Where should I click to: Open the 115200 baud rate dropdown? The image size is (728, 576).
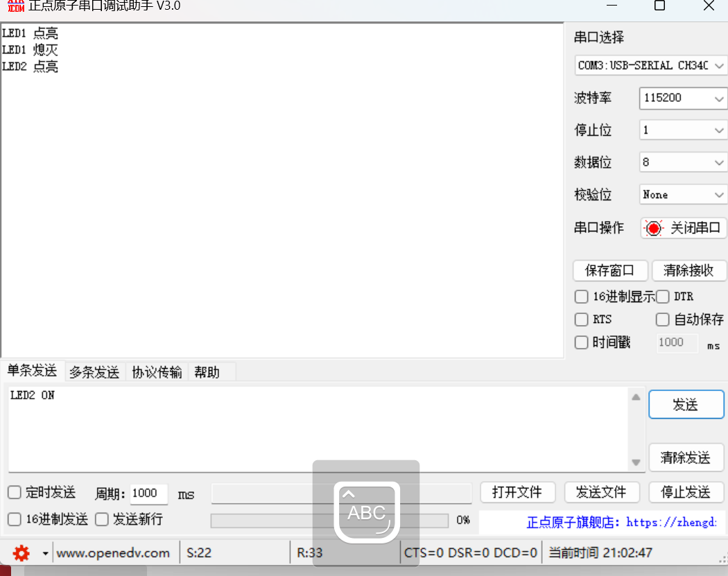click(x=683, y=98)
